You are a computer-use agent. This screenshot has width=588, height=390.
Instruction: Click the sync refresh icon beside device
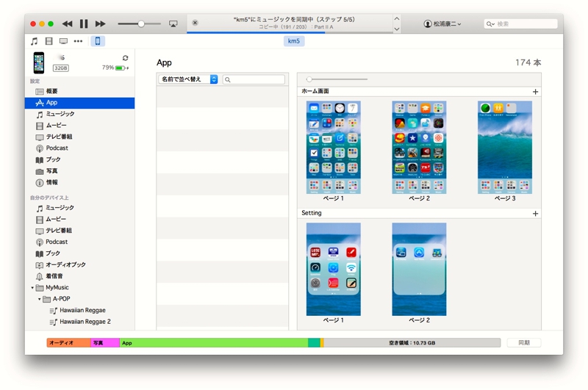click(125, 58)
